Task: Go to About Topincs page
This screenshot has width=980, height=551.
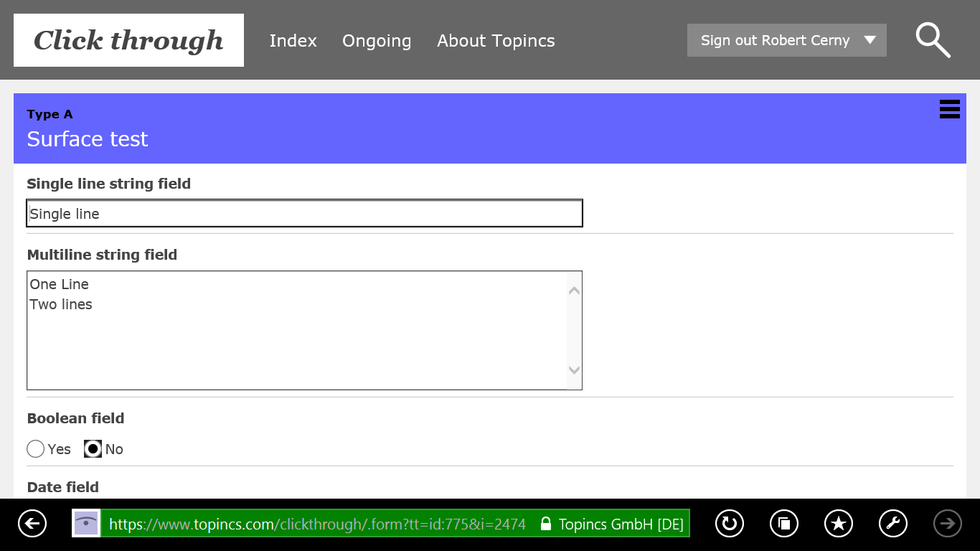Action: point(496,41)
